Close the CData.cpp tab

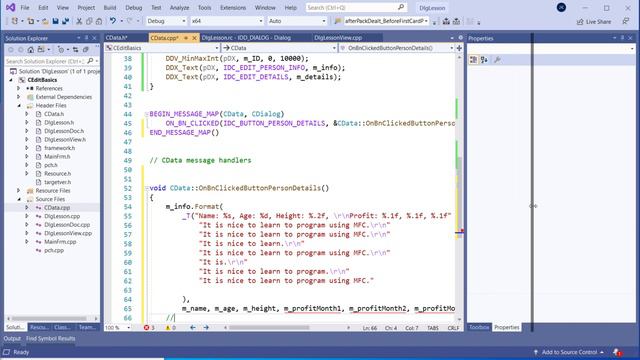click(194, 38)
